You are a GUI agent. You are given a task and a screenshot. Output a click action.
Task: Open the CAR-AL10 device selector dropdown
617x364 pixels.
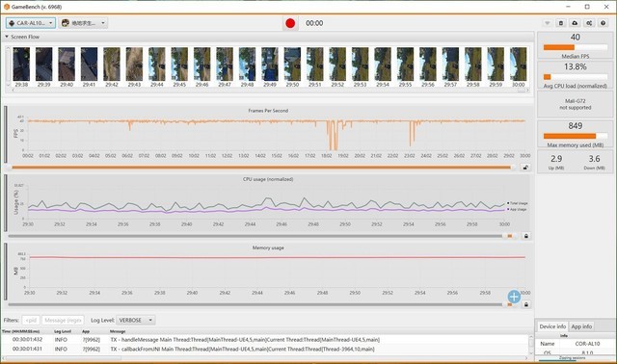pyautogui.click(x=31, y=23)
